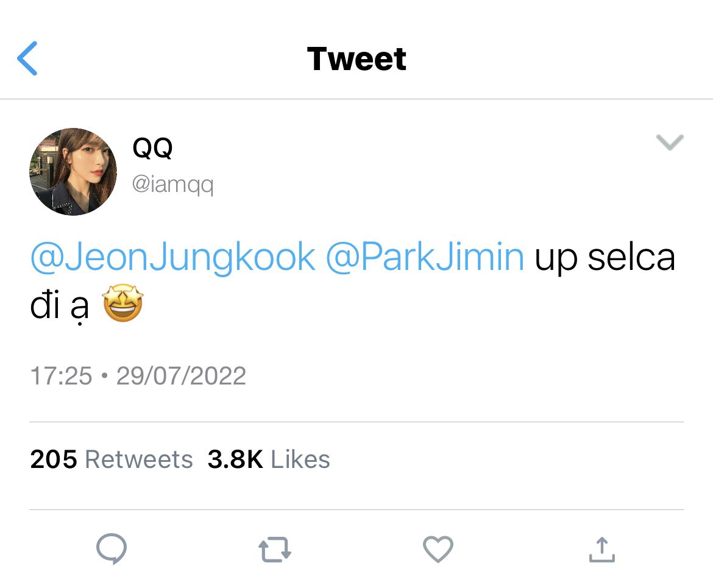713x588 pixels.
Task: View the 205 Retweets list
Action: click(x=112, y=459)
